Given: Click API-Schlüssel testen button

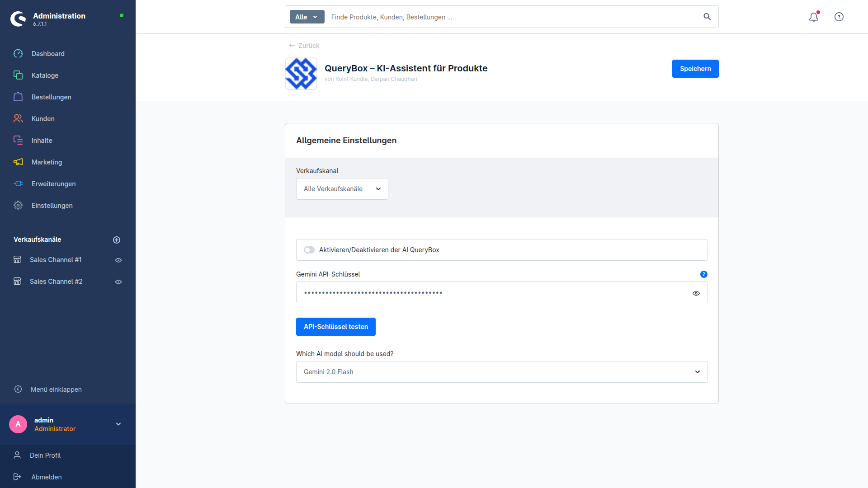Looking at the screenshot, I should [x=336, y=327].
